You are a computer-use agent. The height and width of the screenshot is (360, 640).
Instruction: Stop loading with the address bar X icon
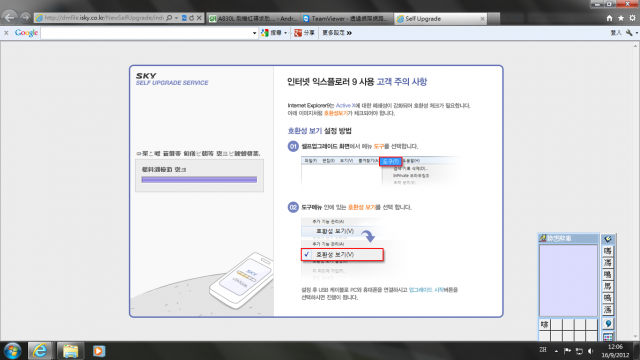click(x=199, y=18)
